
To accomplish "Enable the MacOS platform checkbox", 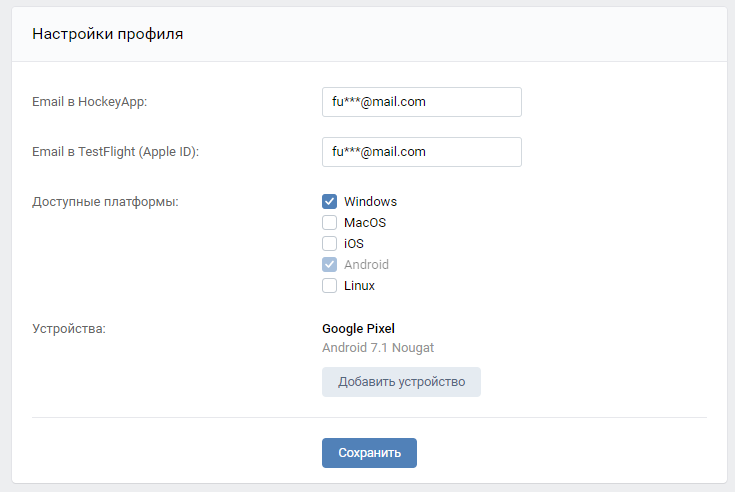I will point(330,223).
